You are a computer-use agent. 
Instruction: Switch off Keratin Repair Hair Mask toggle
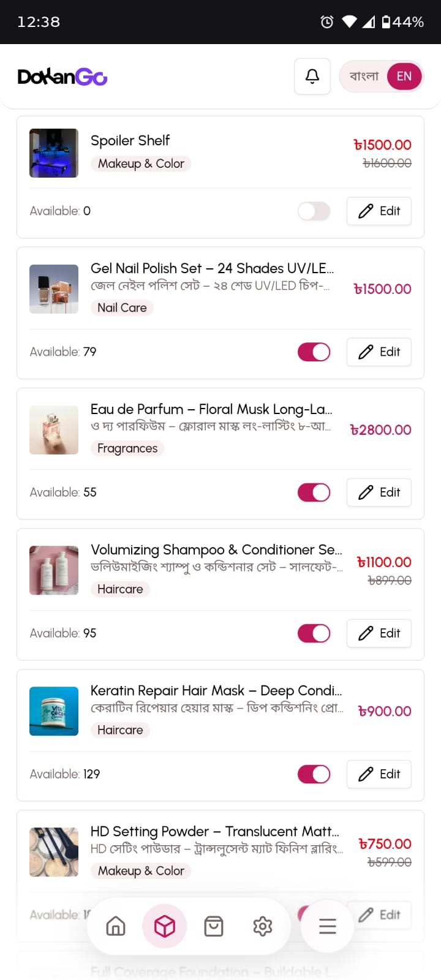tap(314, 774)
